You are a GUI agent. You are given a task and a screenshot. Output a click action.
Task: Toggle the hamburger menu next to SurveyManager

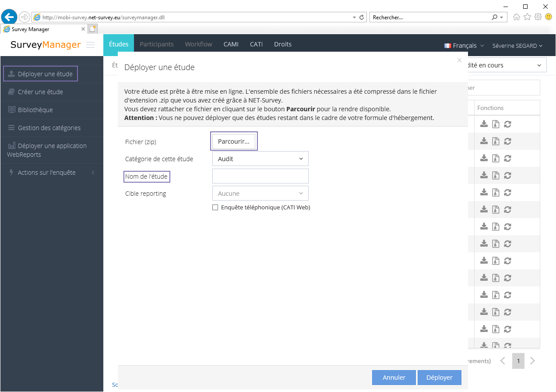coord(91,45)
